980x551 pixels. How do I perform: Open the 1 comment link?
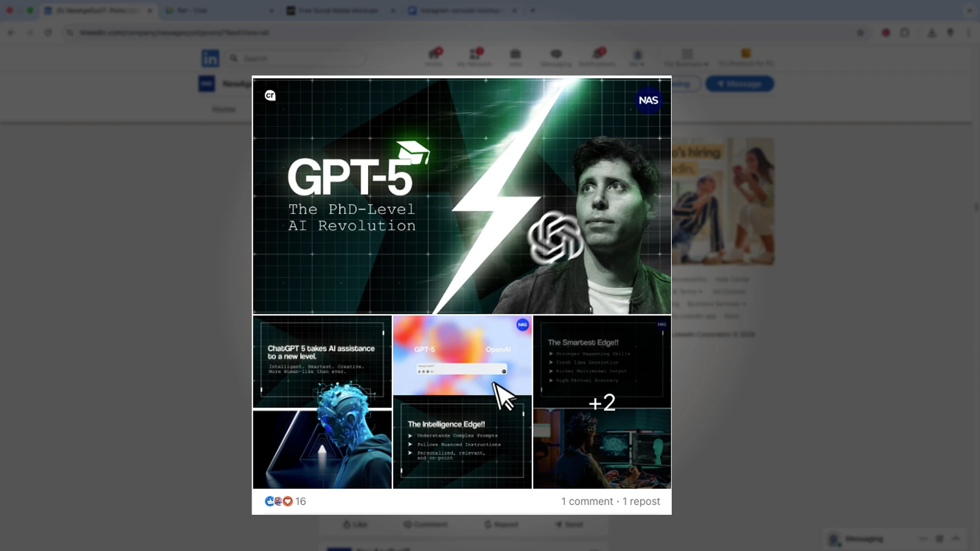click(587, 502)
